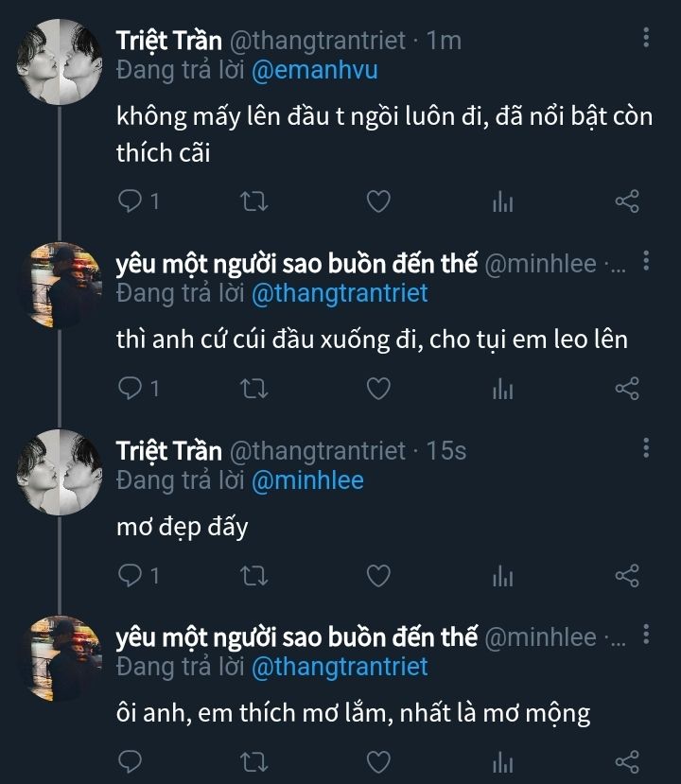Like Triệt Trần's "không mấy lên đầu" tweet

tap(378, 200)
